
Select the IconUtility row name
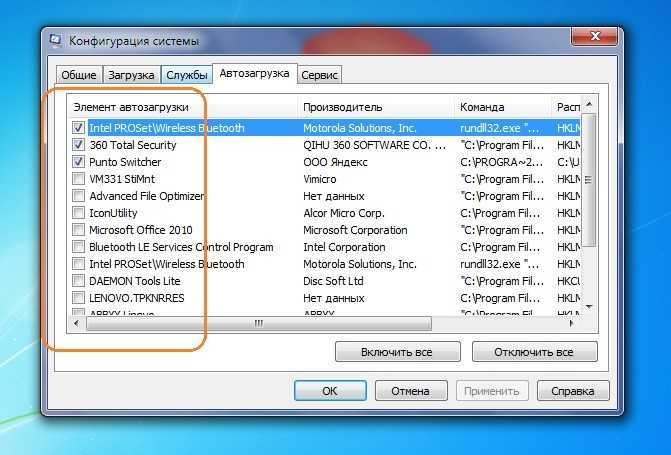coord(113,213)
